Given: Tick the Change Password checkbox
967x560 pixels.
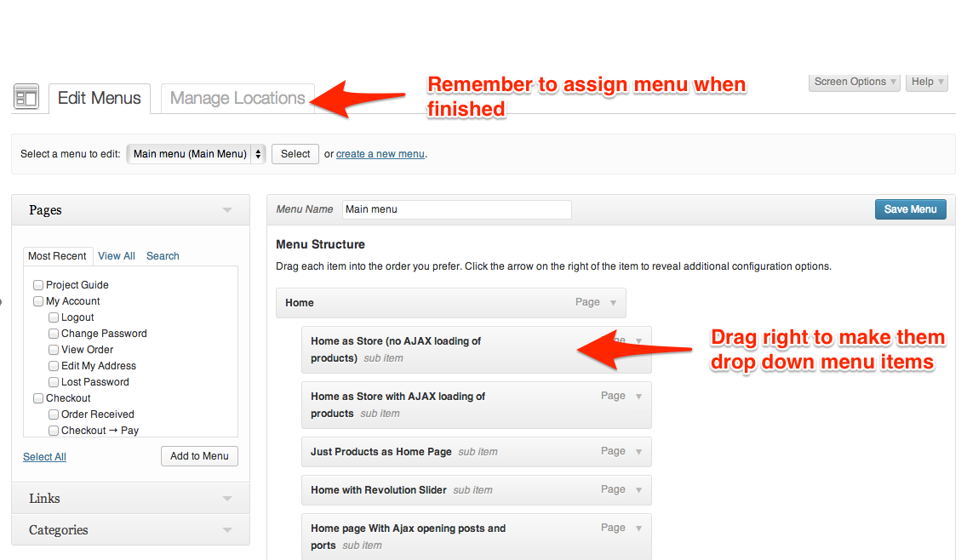Looking at the screenshot, I should [54, 333].
